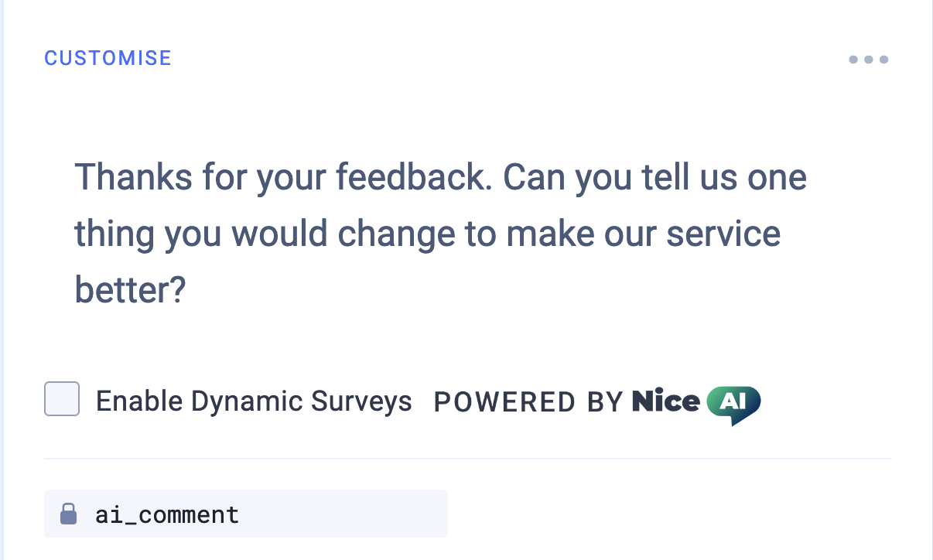Click the green AI speech bubble icon
This screenshot has height=560, width=933.
tap(733, 404)
